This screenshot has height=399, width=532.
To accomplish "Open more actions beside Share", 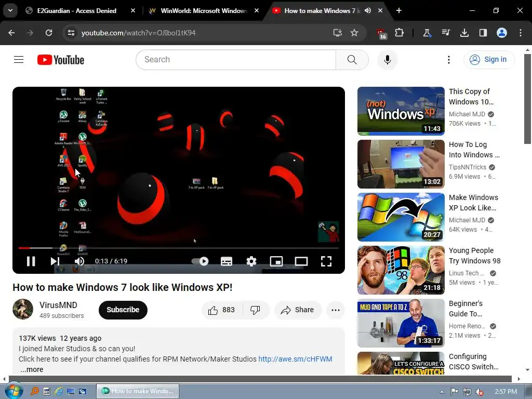I will [x=335, y=310].
